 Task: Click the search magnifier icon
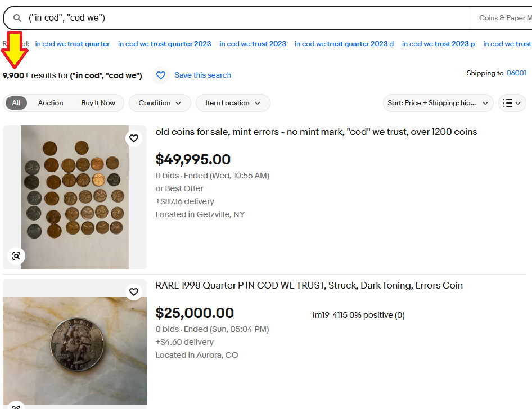(x=17, y=18)
